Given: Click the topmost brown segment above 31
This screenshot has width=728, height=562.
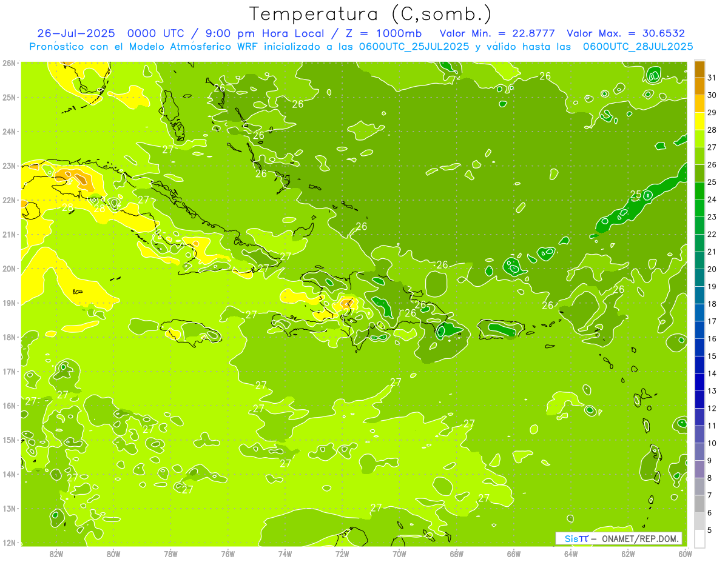Looking at the screenshot, I should (x=700, y=69).
